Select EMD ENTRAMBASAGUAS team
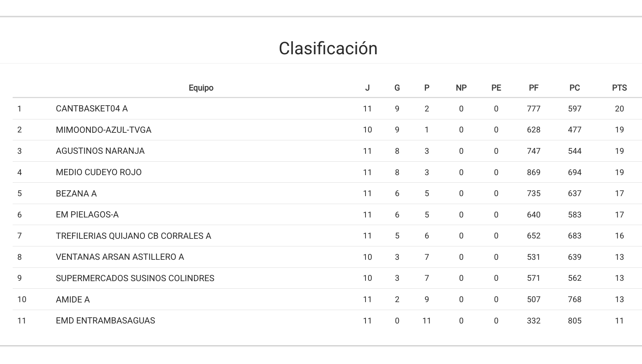Image resolution: width=642 pixels, height=364 pixels. [x=105, y=321]
